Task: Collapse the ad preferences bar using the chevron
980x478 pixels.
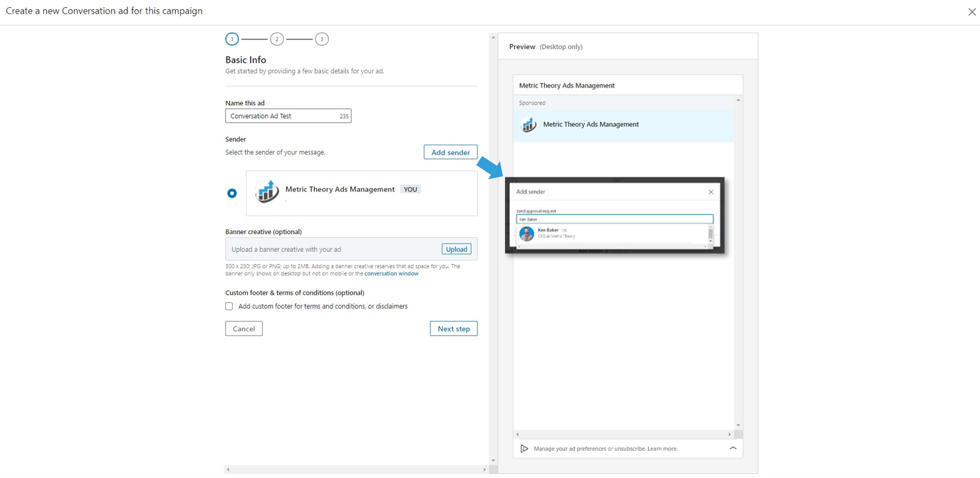Action: [x=733, y=449]
